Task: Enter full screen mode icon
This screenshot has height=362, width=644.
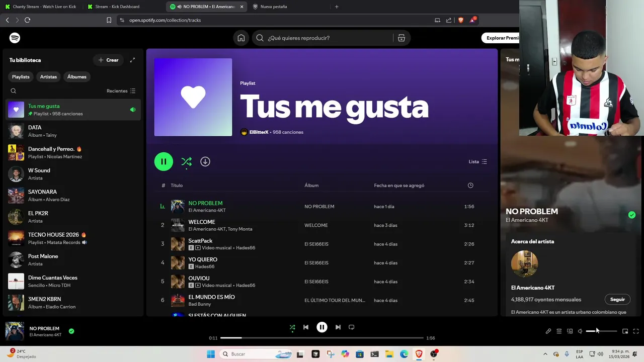Action: click(636, 331)
